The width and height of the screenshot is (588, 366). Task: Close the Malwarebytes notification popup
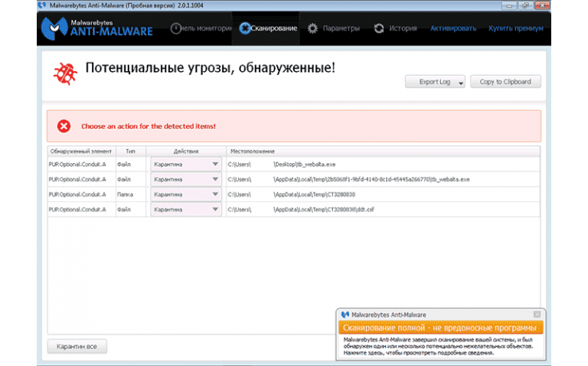pos(537,314)
